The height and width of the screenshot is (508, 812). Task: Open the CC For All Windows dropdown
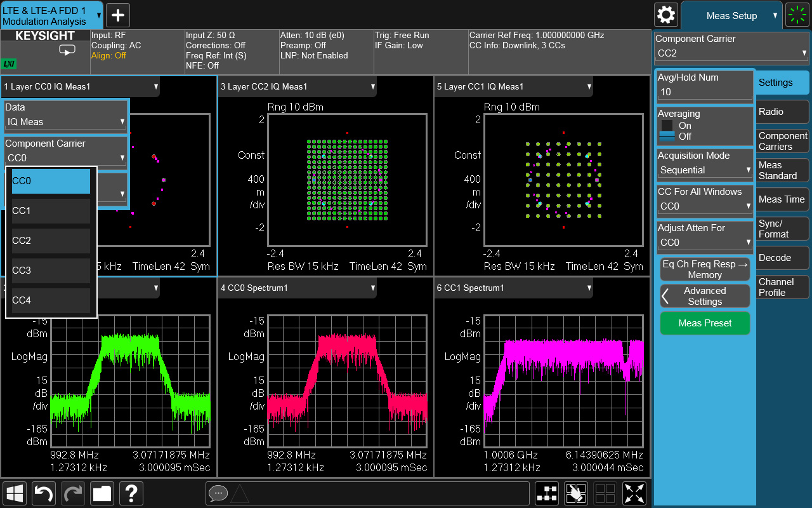click(705, 206)
